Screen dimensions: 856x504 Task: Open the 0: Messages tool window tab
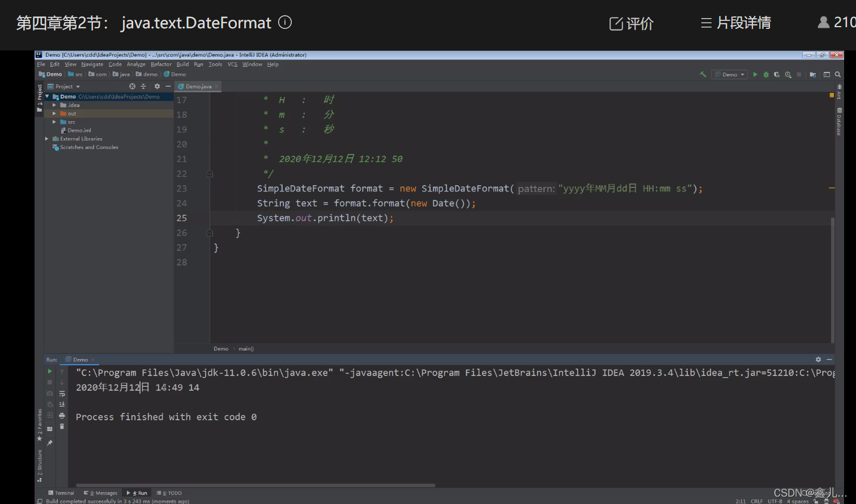coord(100,493)
